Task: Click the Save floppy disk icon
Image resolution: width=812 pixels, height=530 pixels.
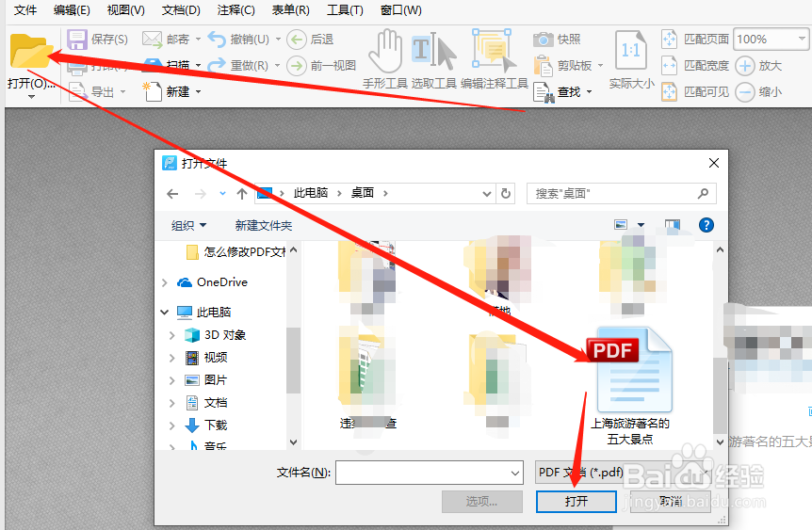Action: click(x=77, y=40)
